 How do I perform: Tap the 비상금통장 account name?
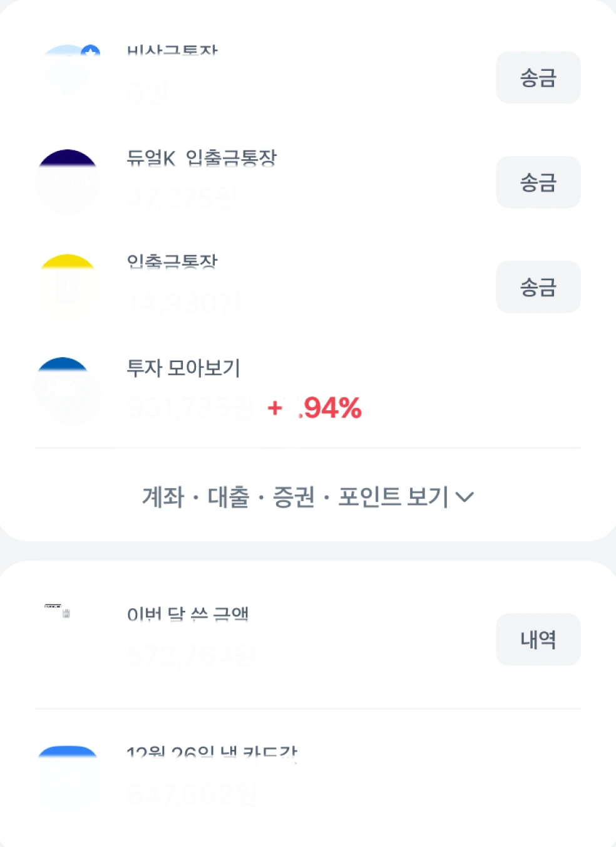(172, 52)
